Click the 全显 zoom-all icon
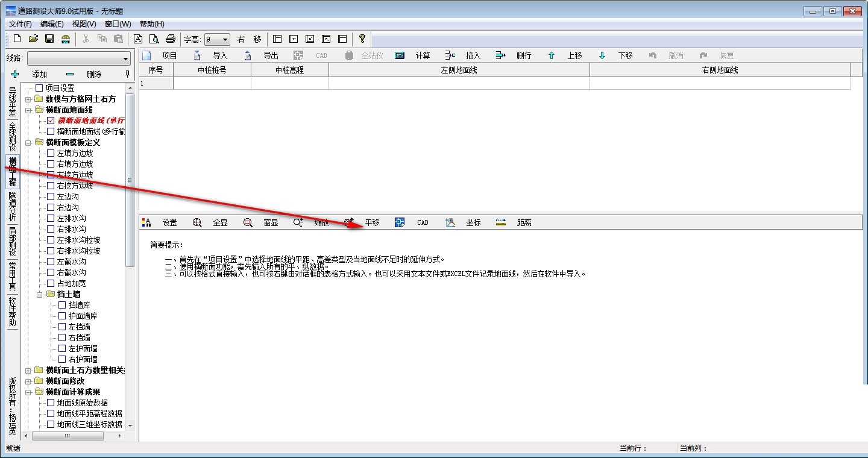Screen dimensions: 868x458 click(x=197, y=222)
